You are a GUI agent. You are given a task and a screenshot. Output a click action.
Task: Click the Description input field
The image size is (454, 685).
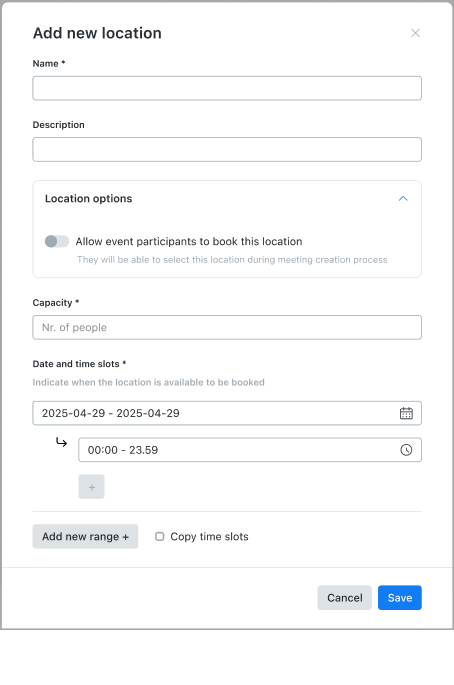[227, 149]
